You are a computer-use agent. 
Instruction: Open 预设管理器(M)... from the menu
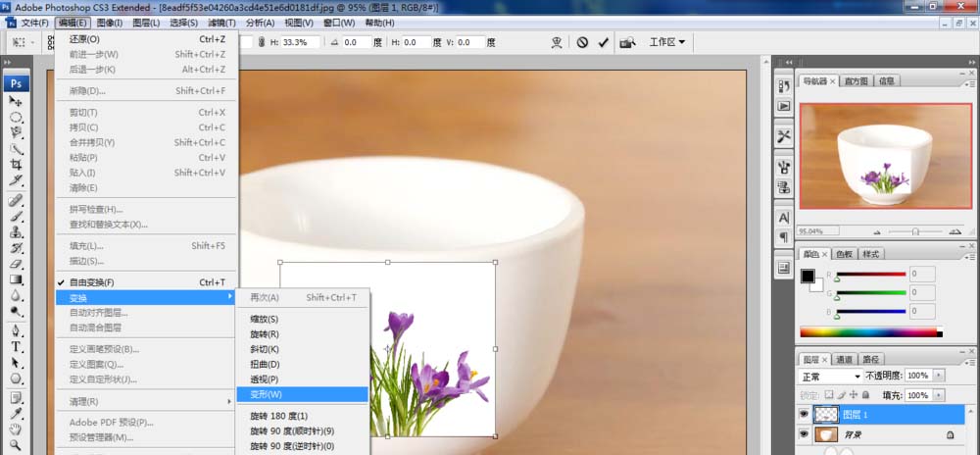[x=147, y=437]
